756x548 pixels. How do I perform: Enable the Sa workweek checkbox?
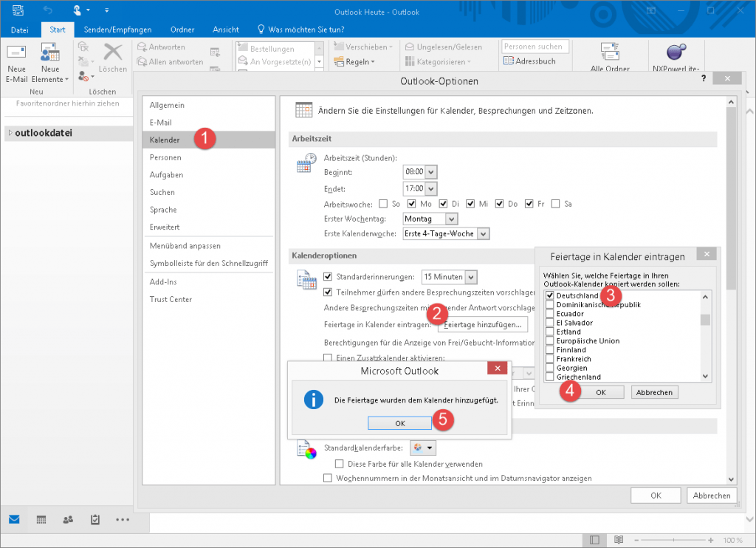click(x=554, y=203)
